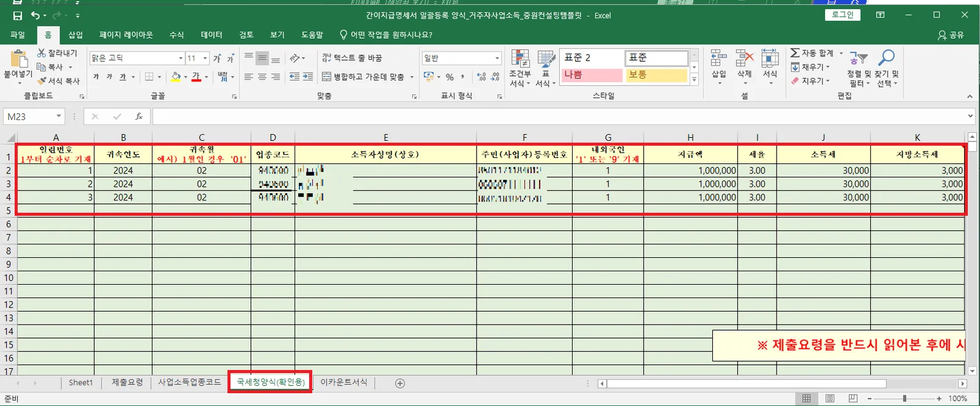Viewport: 980px width, 406px height.
Task: Toggle align text right
Action: point(276,77)
